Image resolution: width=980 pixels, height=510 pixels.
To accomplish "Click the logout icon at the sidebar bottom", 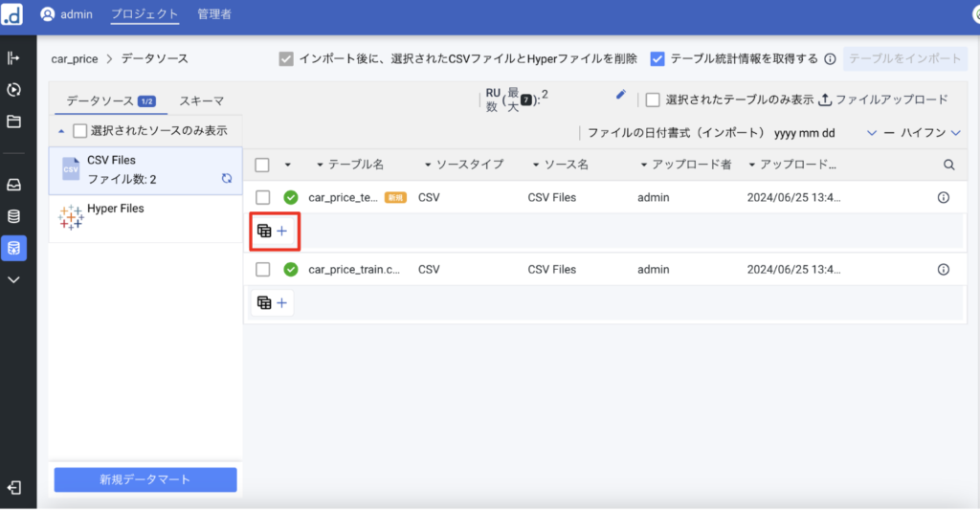I will (13, 487).
